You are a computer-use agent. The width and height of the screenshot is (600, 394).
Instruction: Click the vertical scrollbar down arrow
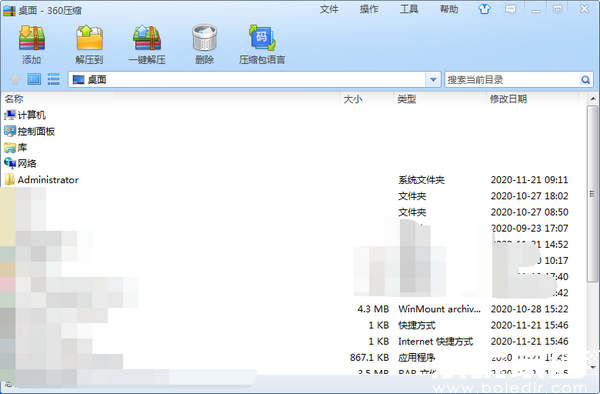point(593,367)
